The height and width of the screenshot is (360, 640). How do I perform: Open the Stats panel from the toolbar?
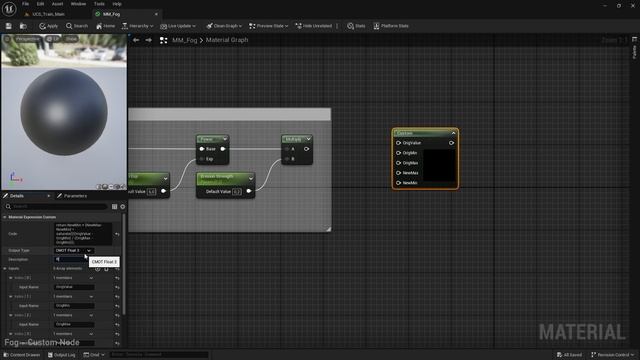pyautogui.click(x=356, y=26)
